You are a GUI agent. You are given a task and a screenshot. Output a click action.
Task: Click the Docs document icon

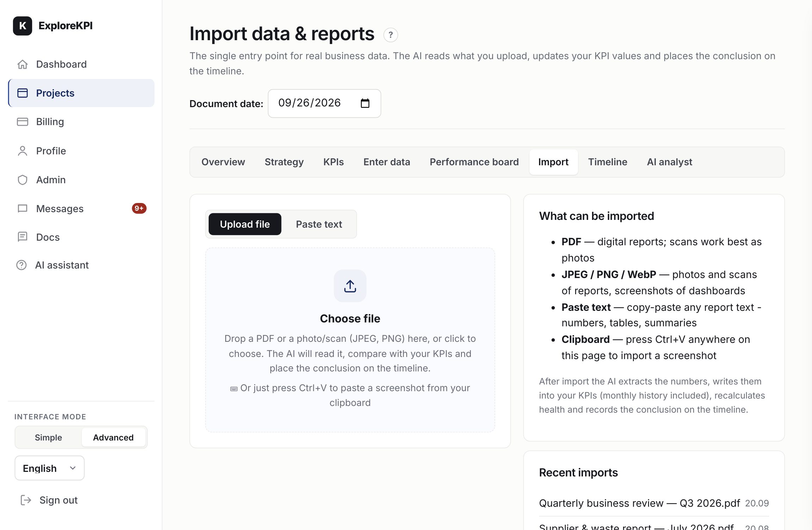[x=23, y=237]
